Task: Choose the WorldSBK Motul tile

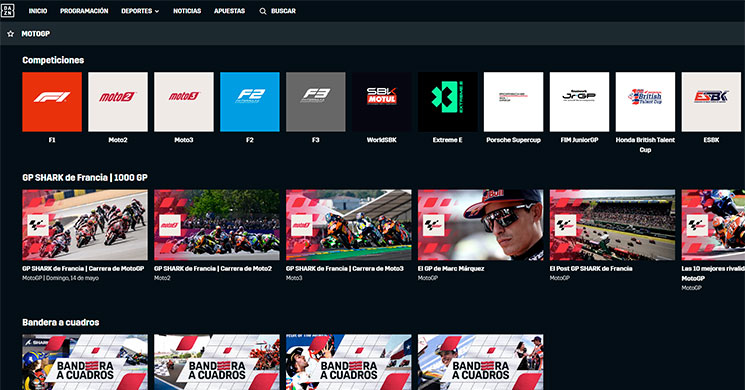Action: (382, 102)
